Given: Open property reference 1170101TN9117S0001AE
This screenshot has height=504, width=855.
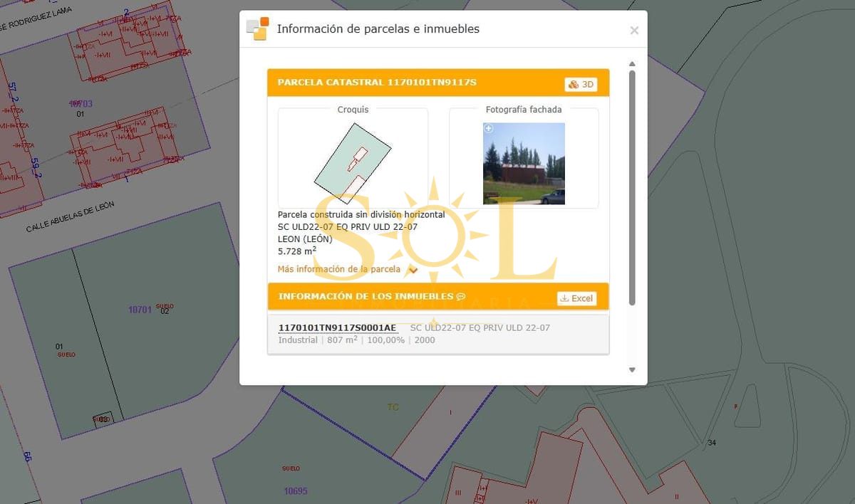Looking at the screenshot, I should coord(337,327).
